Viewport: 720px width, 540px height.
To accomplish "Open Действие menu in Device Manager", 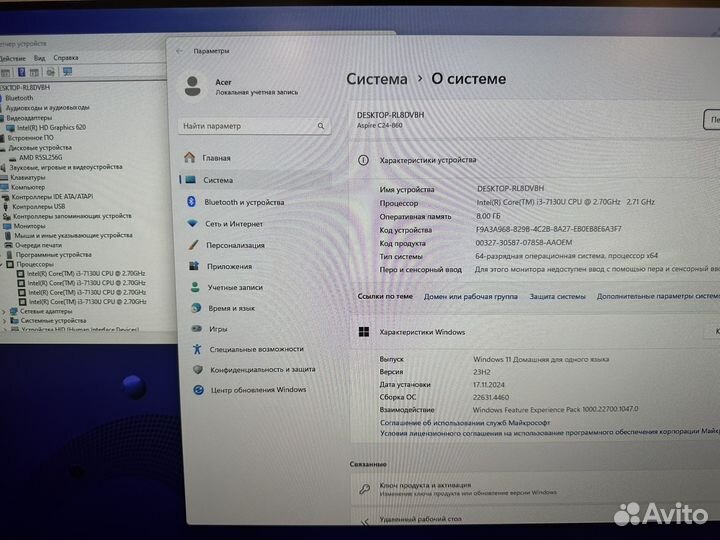I will tap(12, 58).
